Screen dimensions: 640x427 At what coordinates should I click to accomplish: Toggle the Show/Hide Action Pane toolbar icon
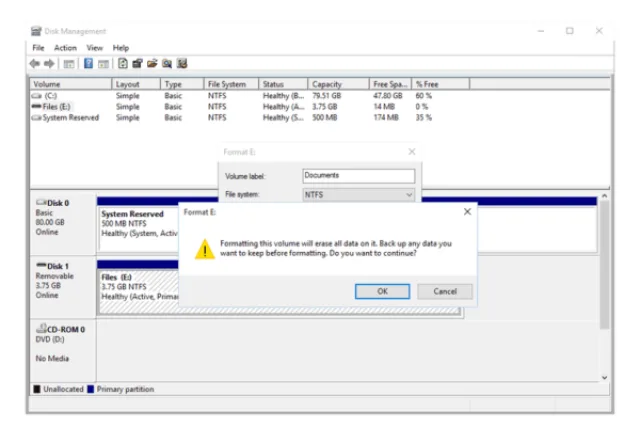(103, 64)
